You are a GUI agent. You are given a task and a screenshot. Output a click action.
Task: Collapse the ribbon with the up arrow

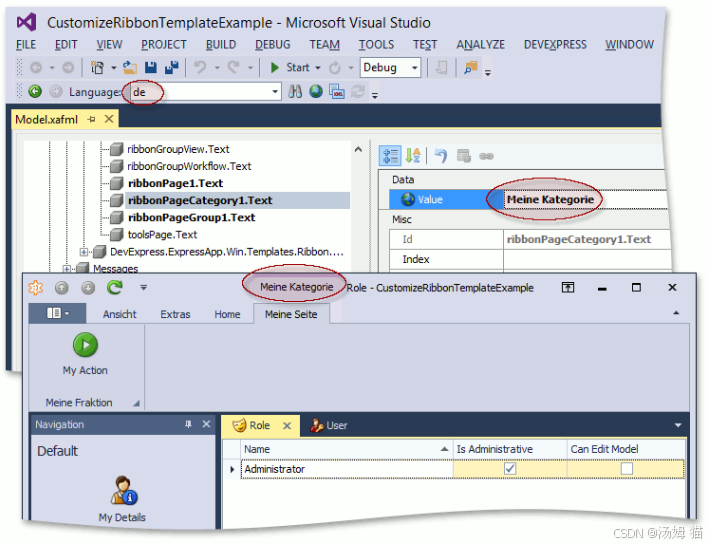[676, 313]
